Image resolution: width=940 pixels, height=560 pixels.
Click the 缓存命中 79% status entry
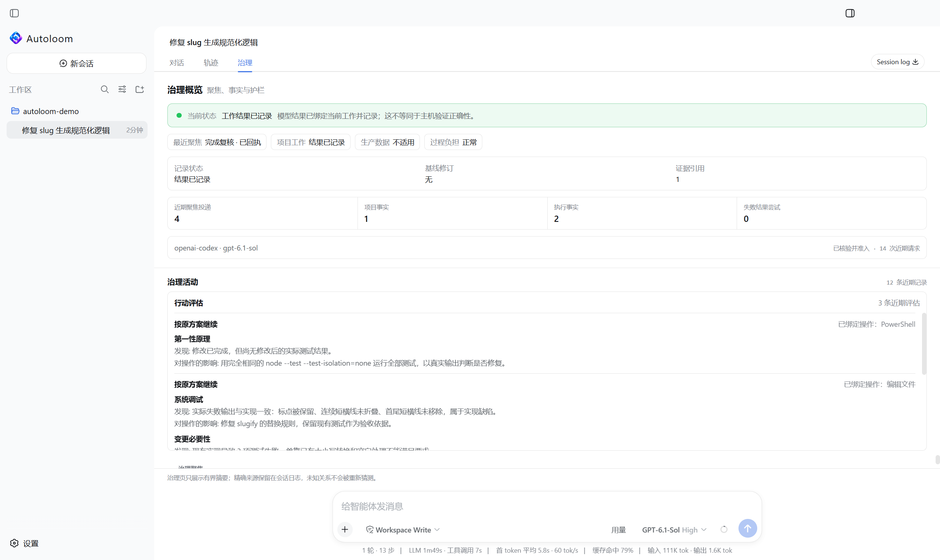(612, 550)
